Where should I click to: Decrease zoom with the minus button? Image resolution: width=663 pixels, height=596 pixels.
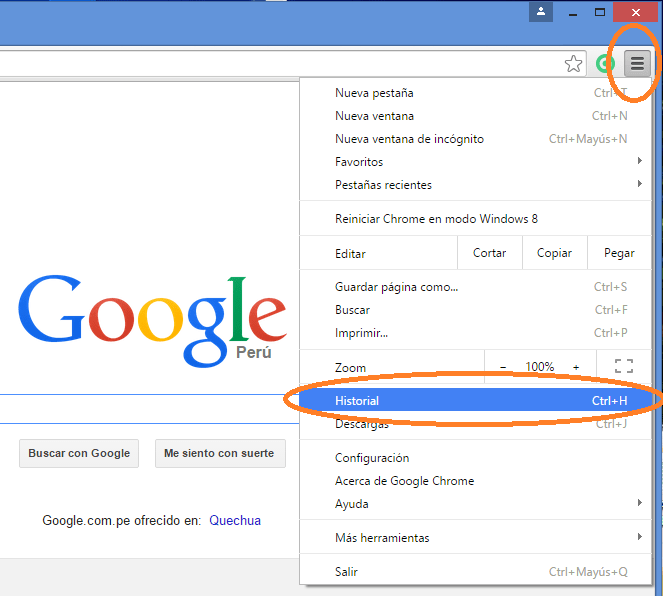click(503, 367)
